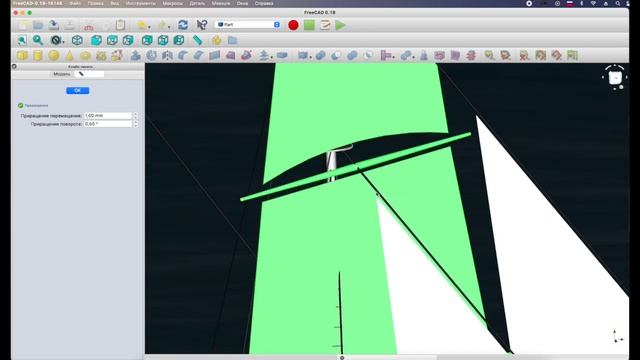Decrease the rotation increment with down stepper

tap(136, 125)
